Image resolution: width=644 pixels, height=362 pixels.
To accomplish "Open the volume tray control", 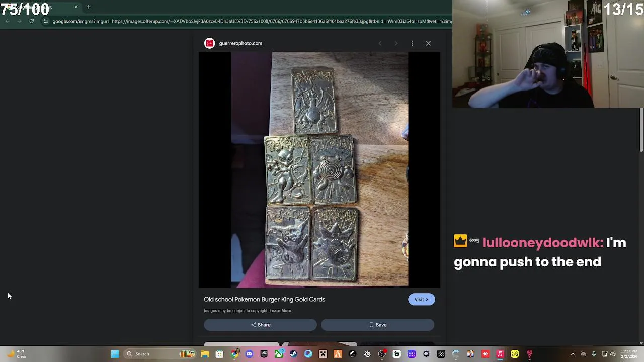I will (613, 354).
